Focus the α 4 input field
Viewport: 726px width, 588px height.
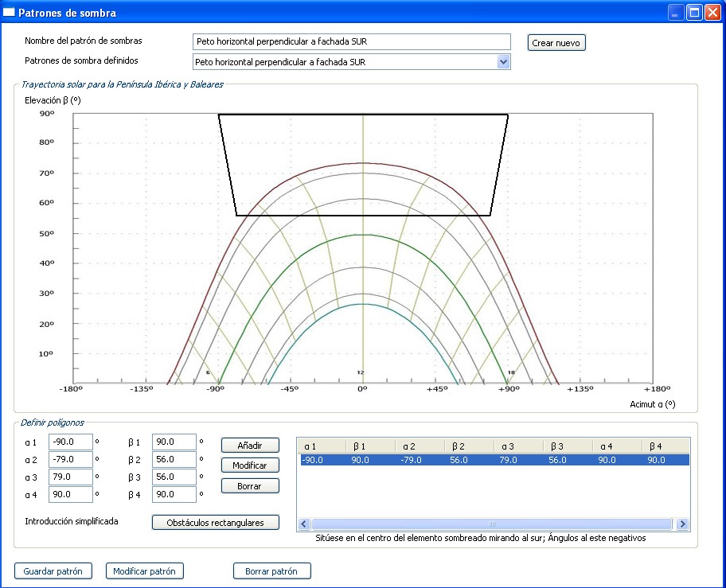pos(71,495)
